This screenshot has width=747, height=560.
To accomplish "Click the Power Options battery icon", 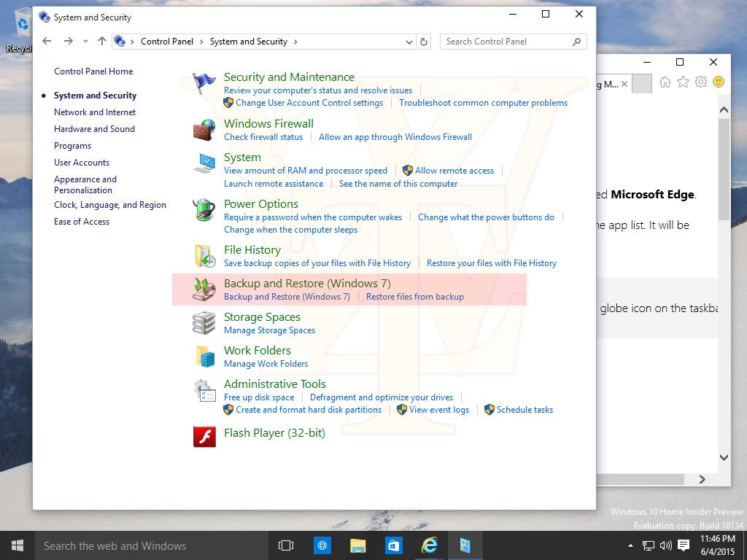I will click(204, 210).
